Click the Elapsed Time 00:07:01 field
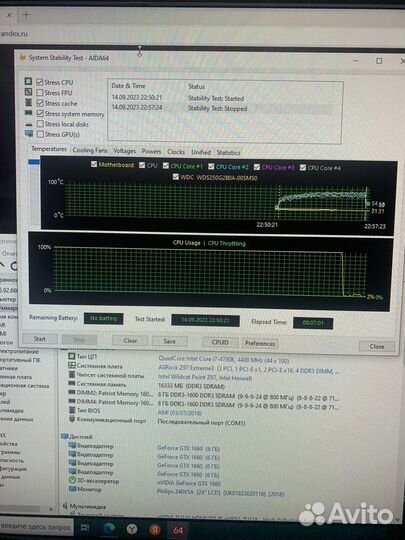Image resolution: width=405 pixels, height=540 pixels. tap(313, 323)
